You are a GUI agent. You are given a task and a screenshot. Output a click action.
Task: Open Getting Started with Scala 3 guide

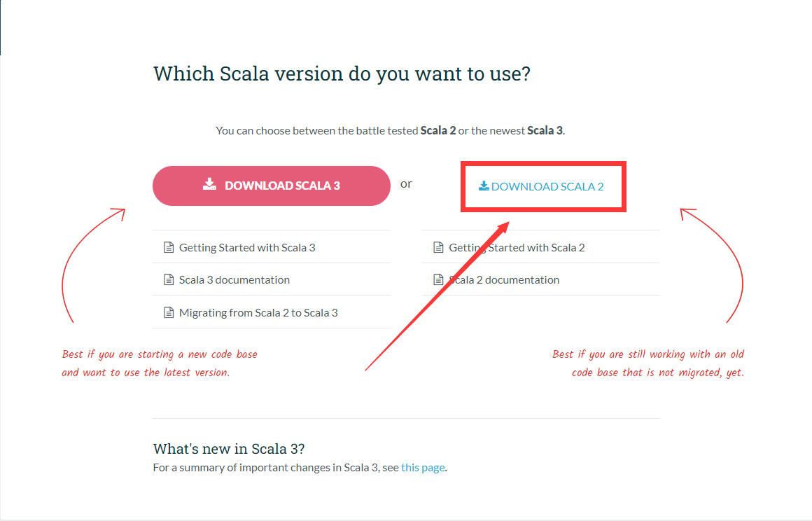[247, 246]
